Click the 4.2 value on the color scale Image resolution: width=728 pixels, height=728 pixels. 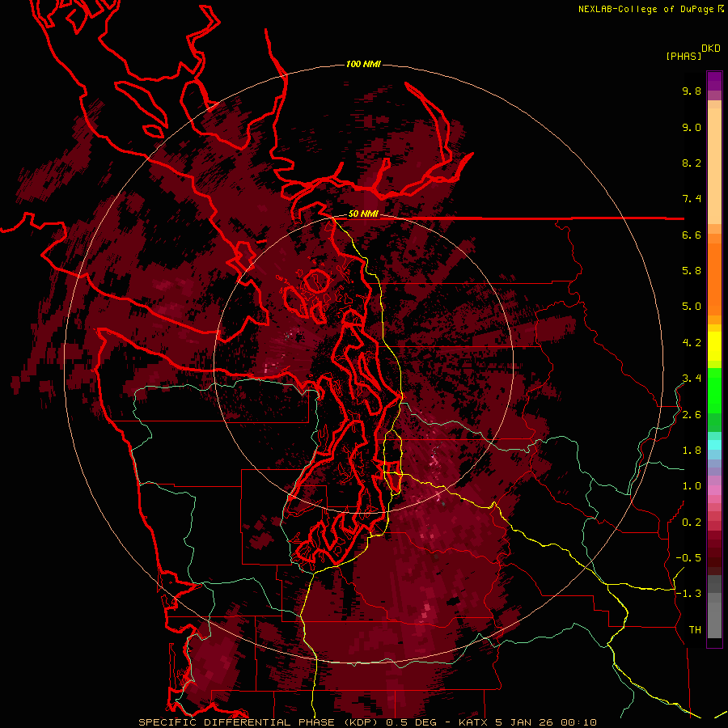pos(692,343)
